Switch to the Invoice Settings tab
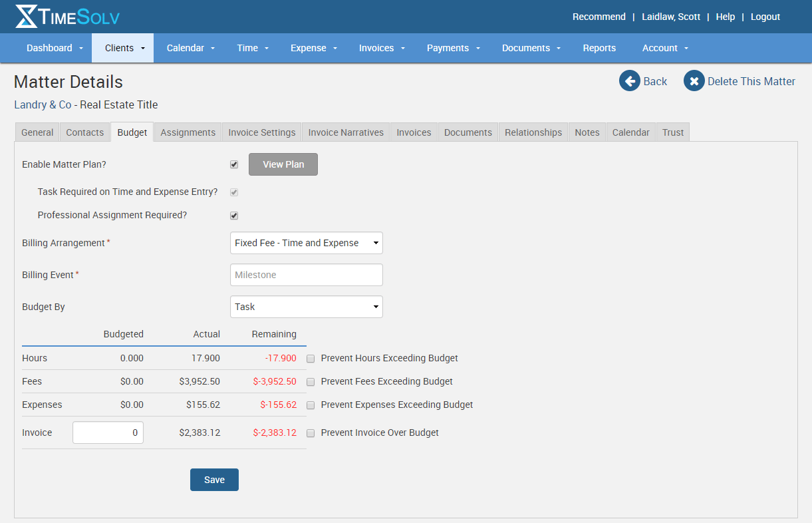 tap(261, 132)
